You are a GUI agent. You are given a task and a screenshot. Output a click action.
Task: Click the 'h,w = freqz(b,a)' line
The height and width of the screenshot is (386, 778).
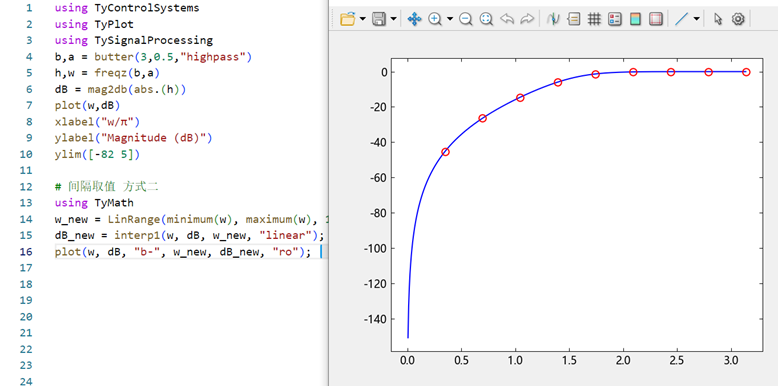[107, 73]
